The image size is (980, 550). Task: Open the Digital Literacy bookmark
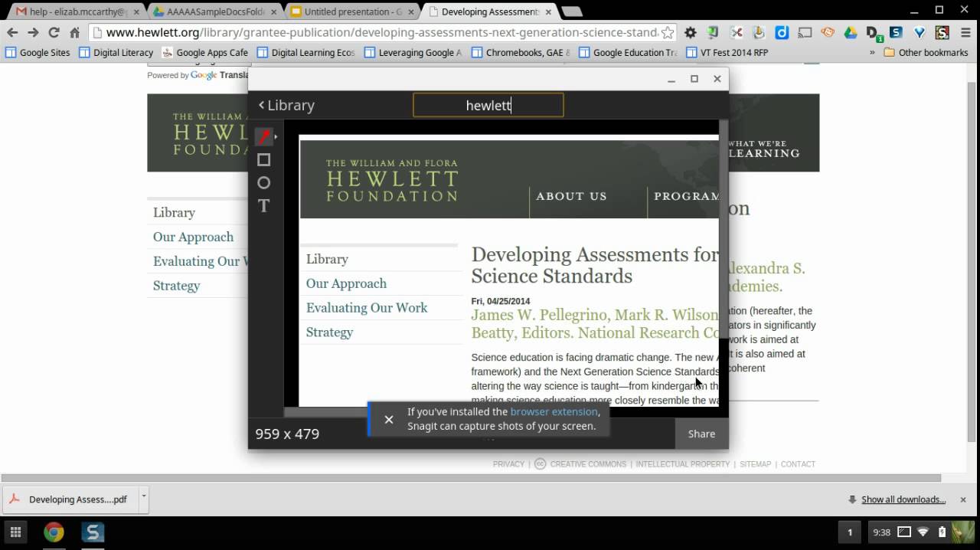116,53
